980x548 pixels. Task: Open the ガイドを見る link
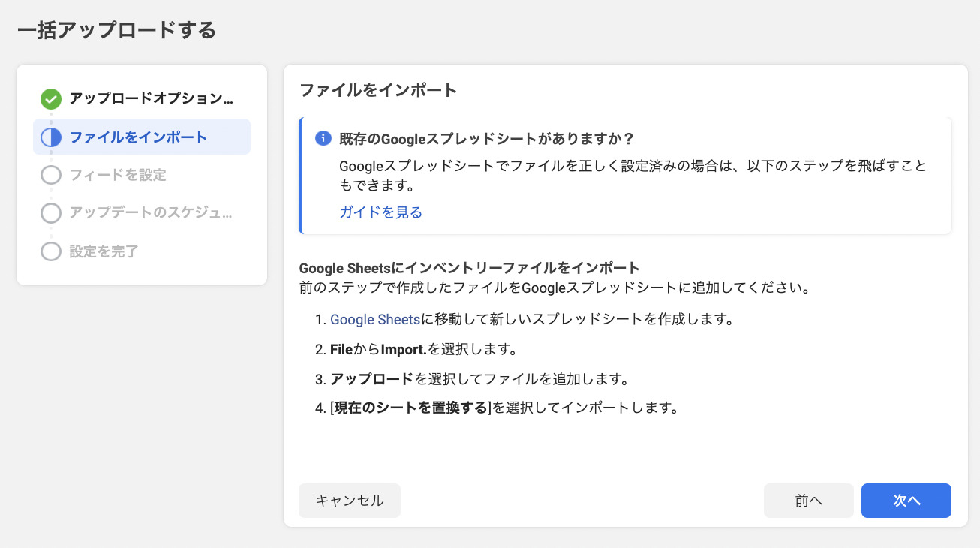pos(380,212)
